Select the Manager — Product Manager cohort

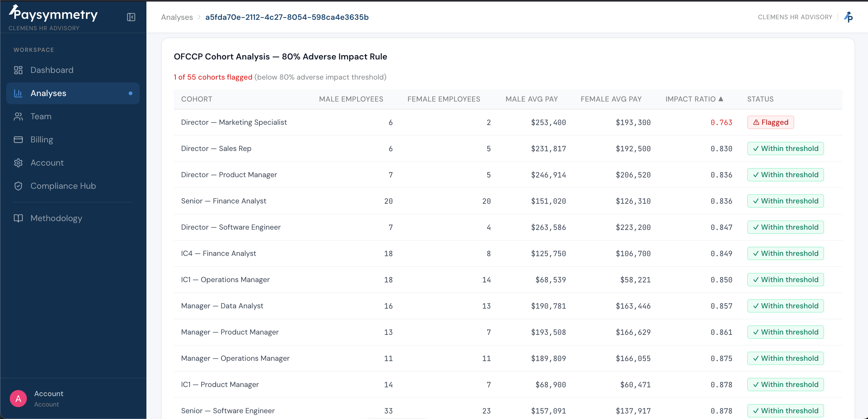point(230,332)
